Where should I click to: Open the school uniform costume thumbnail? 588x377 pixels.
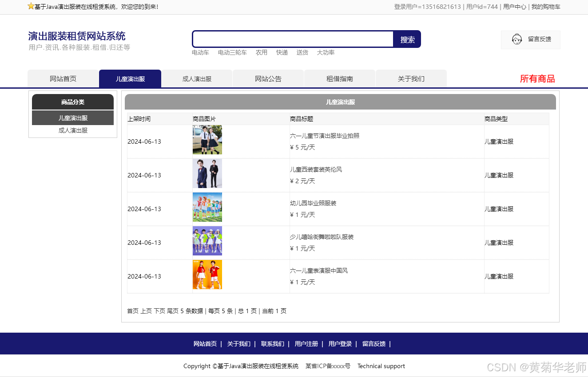pyautogui.click(x=207, y=140)
